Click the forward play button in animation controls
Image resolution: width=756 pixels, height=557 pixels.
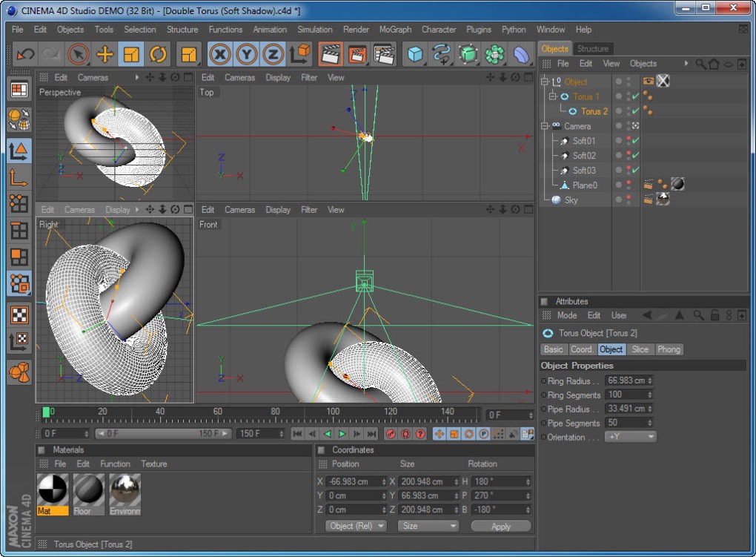point(341,434)
